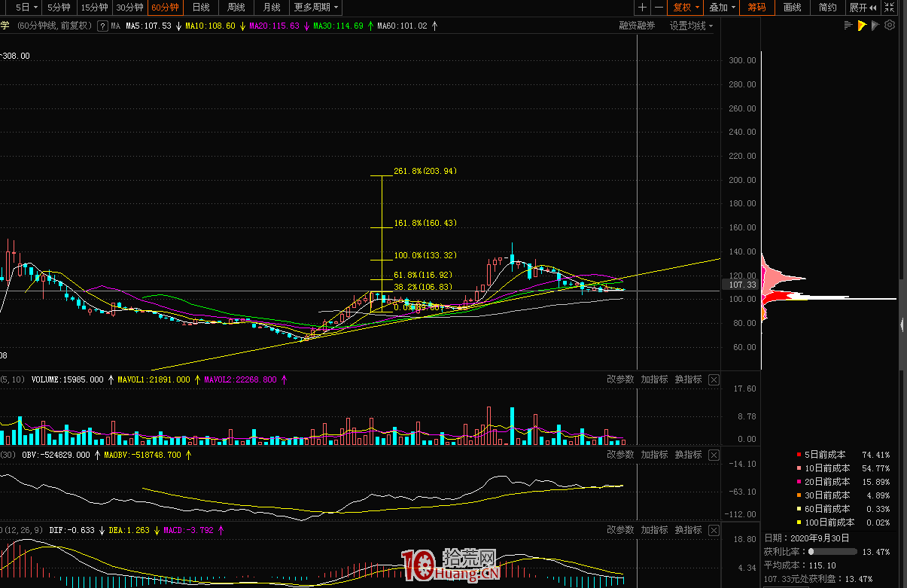Click 改参数 in the MACD panel
907x588 pixels.
pyautogui.click(x=620, y=530)
